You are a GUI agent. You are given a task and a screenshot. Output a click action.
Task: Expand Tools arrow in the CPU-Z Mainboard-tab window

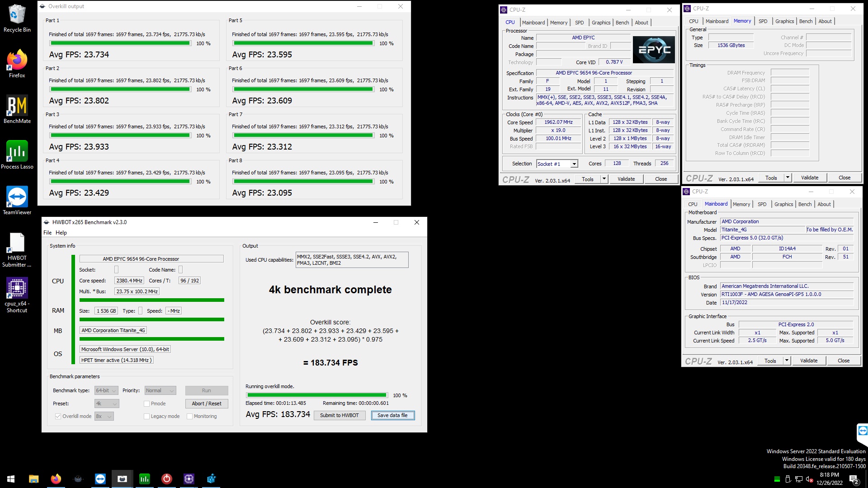(x=787, y=361)
